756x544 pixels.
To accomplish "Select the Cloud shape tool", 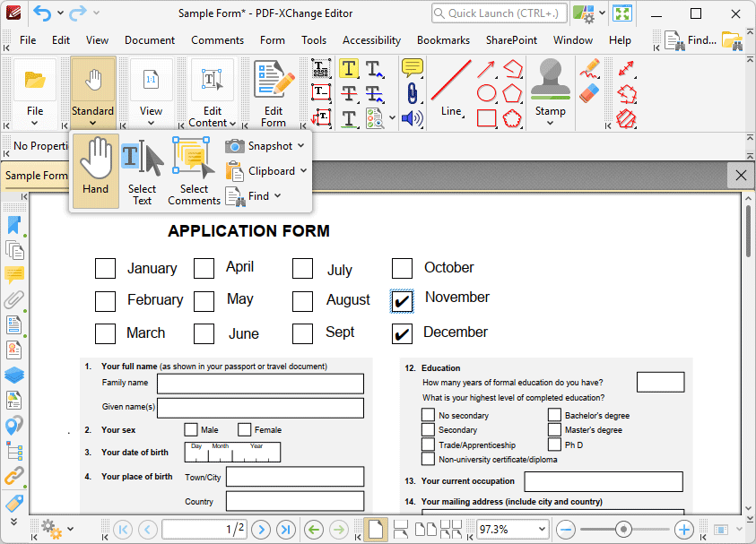I will (512, 118).
